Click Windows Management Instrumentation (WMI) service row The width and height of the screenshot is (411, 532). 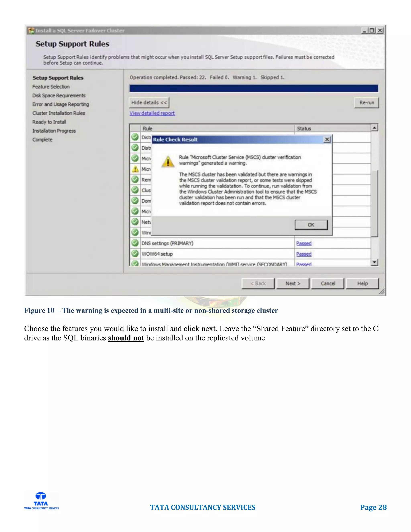click(250, 263)
